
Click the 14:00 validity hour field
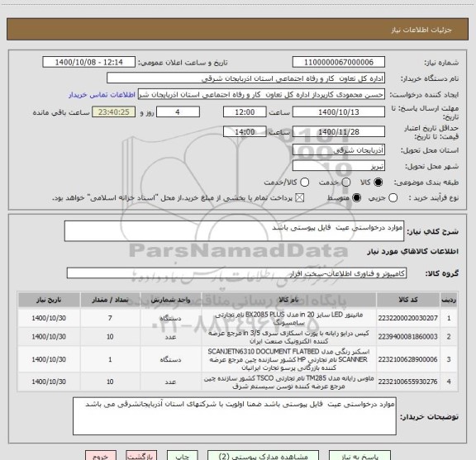[x=245, y=131]
